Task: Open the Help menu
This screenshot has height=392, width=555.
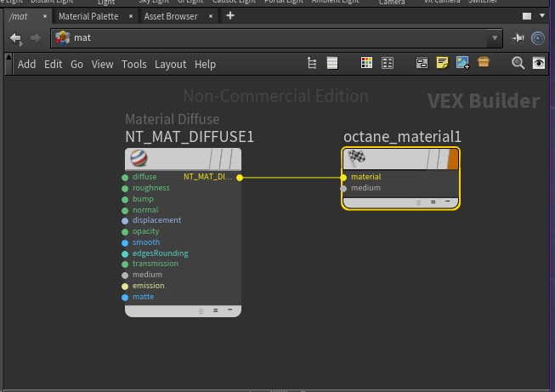Action: (205, 65)
